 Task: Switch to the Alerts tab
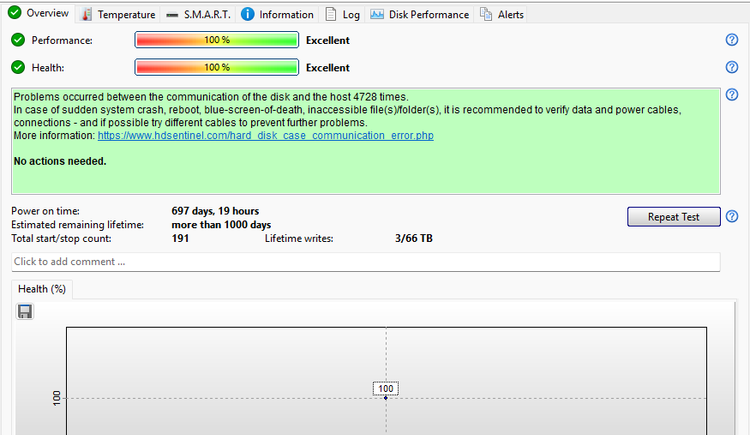click(502, 15)
